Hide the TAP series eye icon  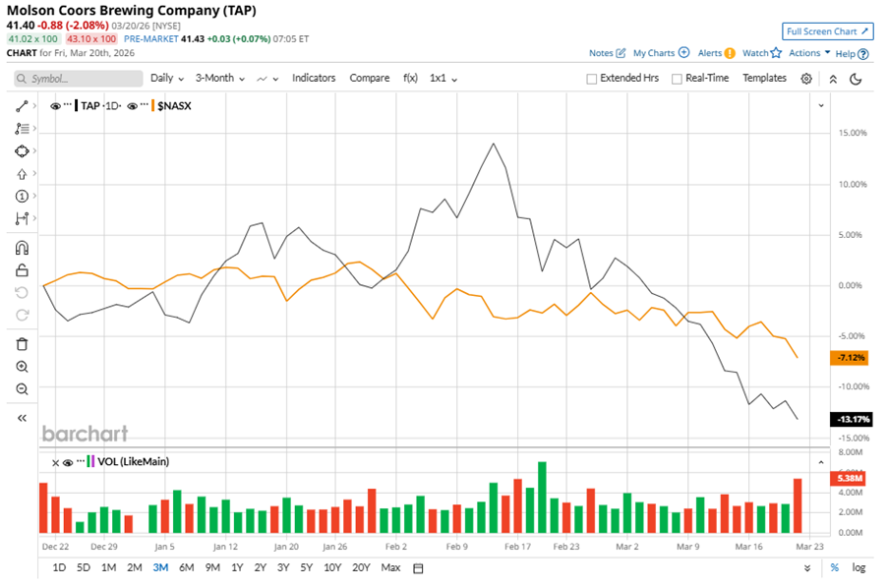pyautogui.click(x=55, y=106)
